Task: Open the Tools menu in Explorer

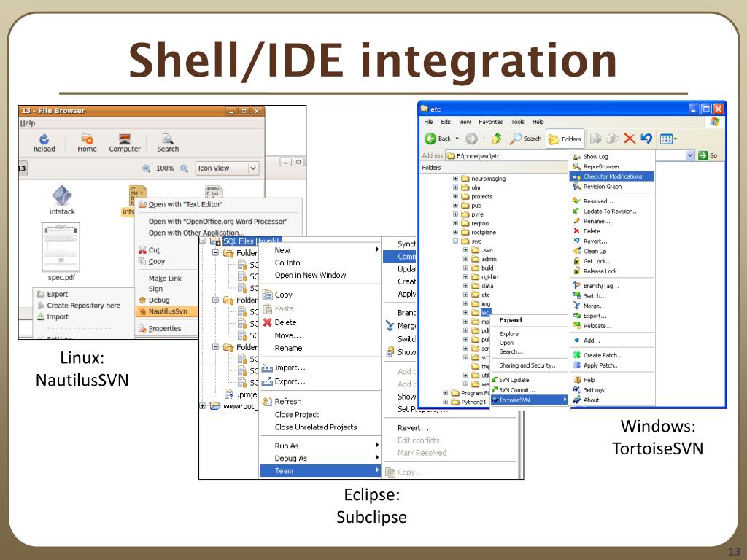Action: point(517,122)
